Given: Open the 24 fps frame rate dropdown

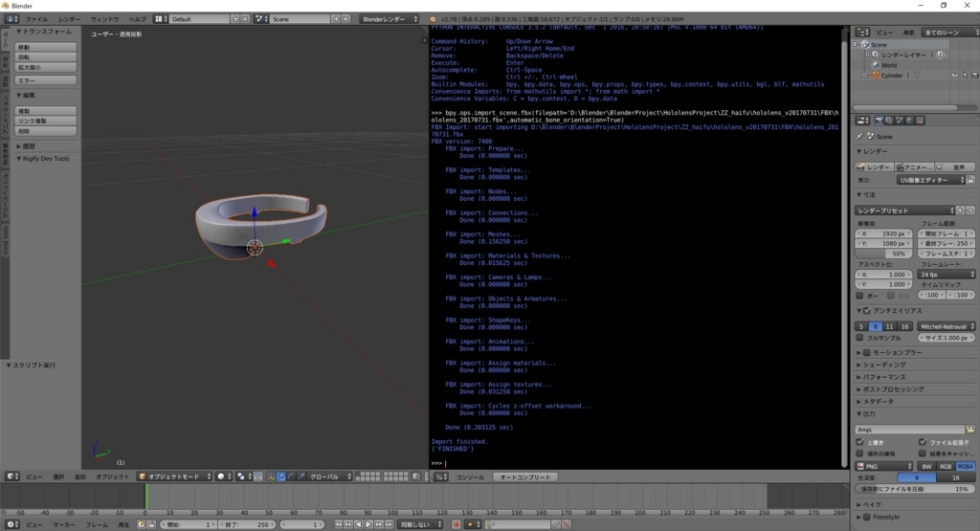Looking at the screenshot, I should 947,275.
